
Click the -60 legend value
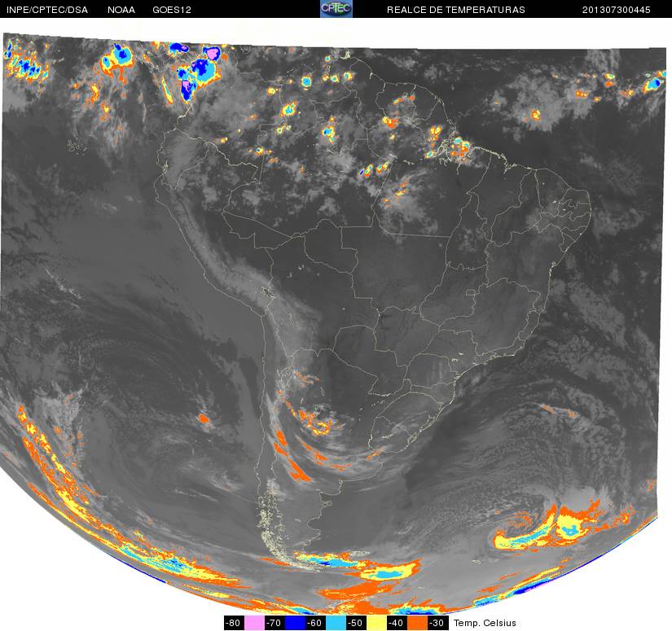[x=315, y=623]
